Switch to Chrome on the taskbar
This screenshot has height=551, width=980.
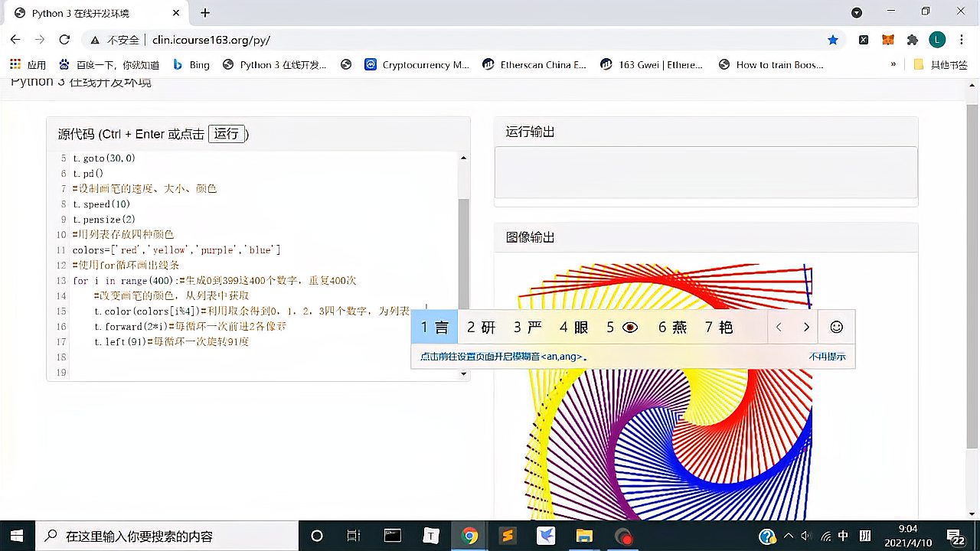tap(470, 536)
